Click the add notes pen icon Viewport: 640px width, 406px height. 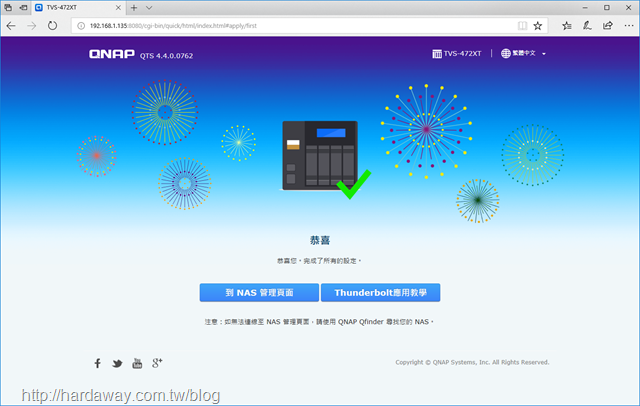point(587,26)
